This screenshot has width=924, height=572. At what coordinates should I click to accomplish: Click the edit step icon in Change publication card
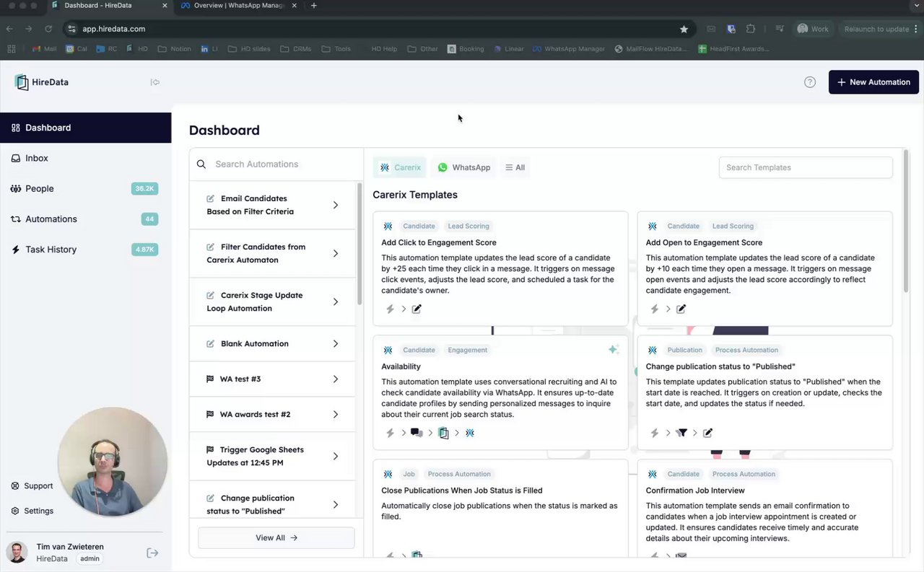coord(707,433)
